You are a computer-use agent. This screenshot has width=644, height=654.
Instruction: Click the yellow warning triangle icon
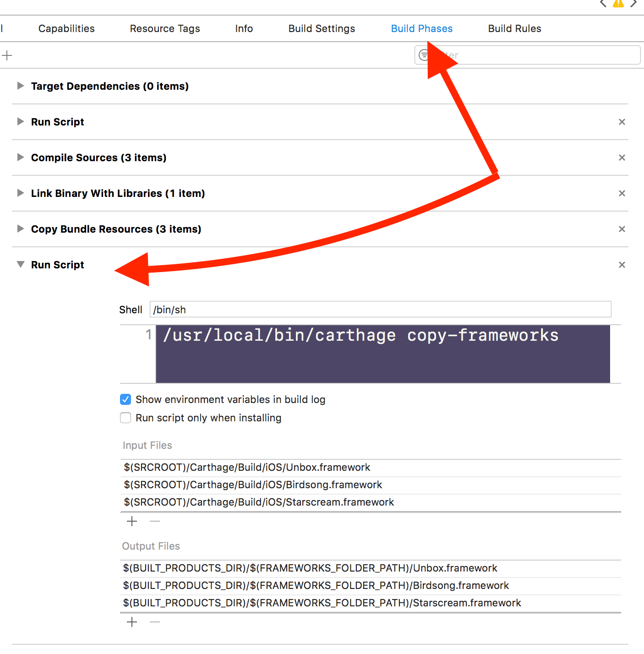coord(618,3)
